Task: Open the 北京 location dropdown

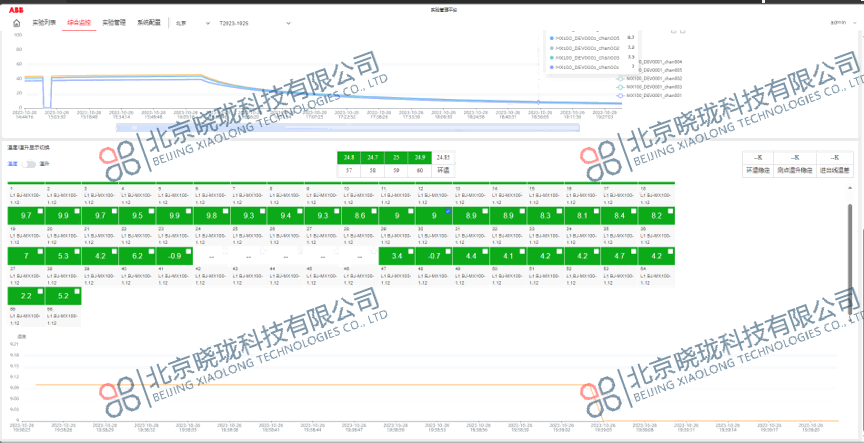Action: (x=189, y=21)
